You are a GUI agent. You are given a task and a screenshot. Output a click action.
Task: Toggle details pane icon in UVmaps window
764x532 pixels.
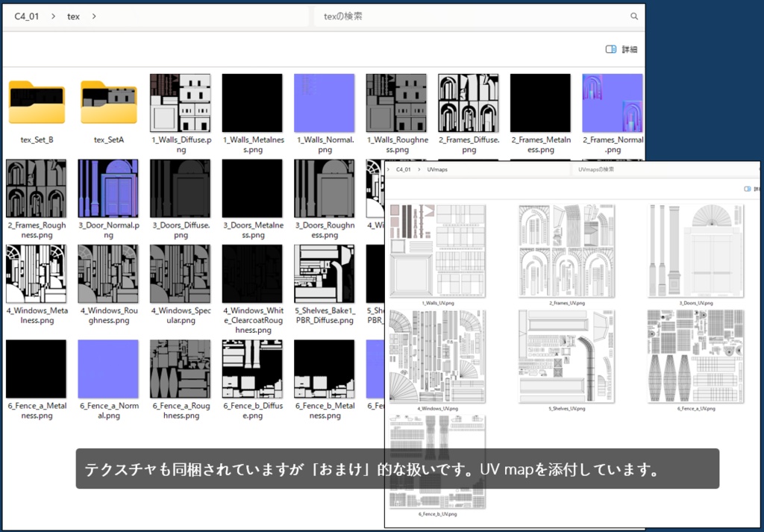[x=748, y=189]
